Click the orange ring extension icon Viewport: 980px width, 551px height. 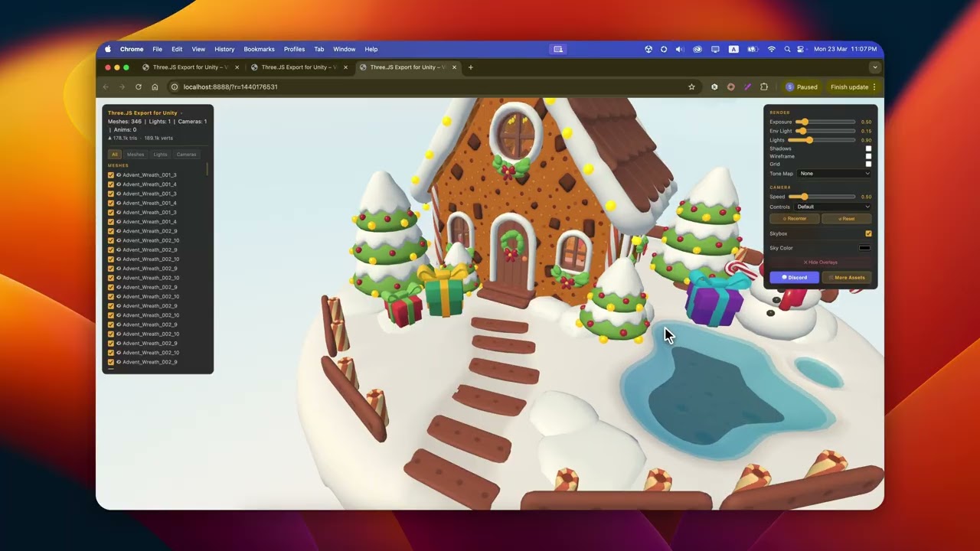731,87
